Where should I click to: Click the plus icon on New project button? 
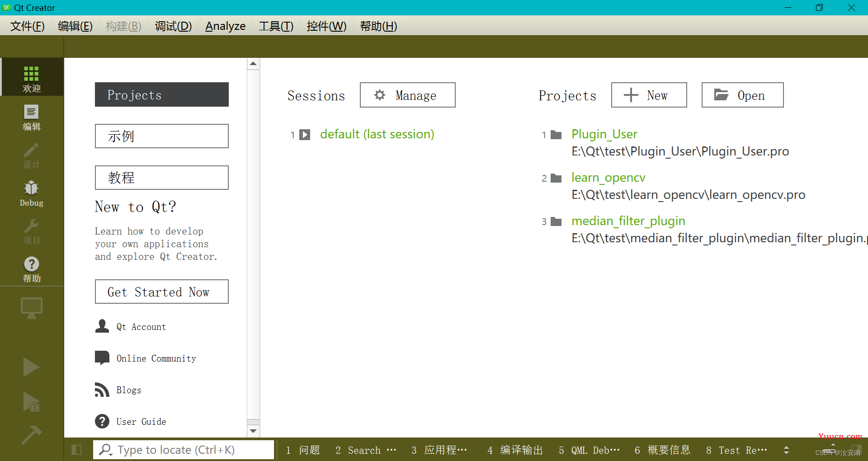pos(631,95)
